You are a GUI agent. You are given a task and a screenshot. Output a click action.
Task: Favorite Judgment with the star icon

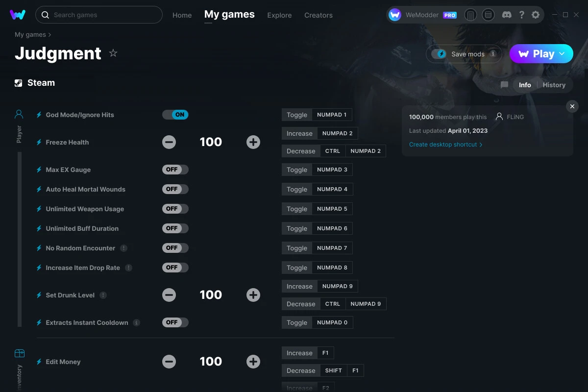click(113, 53)
